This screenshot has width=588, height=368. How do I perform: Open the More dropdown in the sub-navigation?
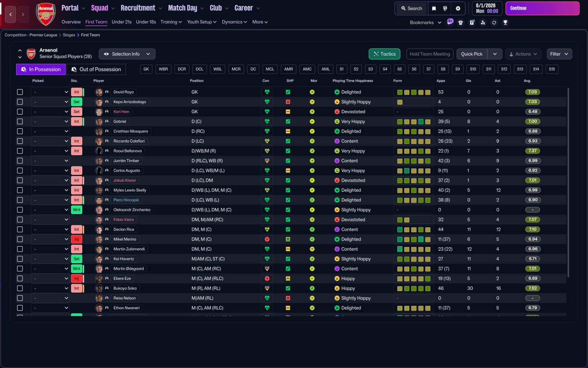pos(260,22)
